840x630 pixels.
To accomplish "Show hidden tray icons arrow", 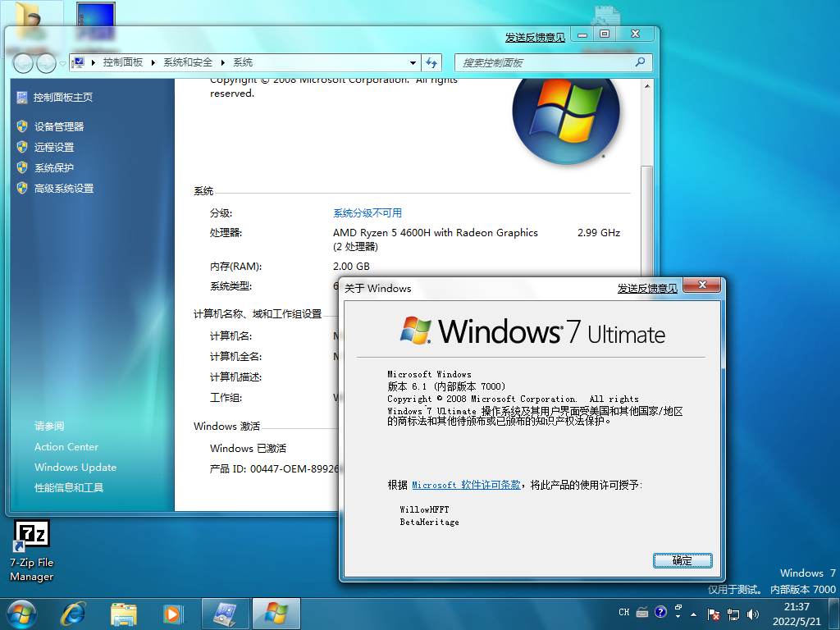I will click(694, 614).
